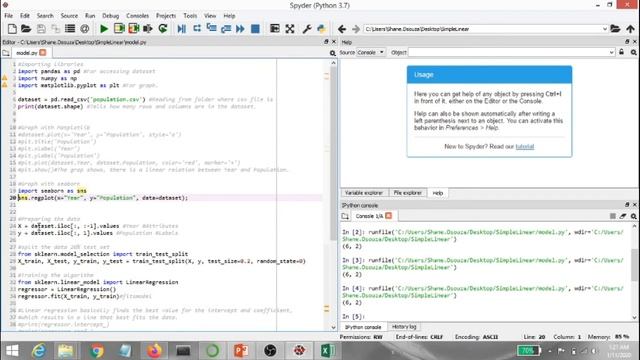Open the Help menu in the menu bar
This screenshot has height=360, width=640.
tap(229, 16)
